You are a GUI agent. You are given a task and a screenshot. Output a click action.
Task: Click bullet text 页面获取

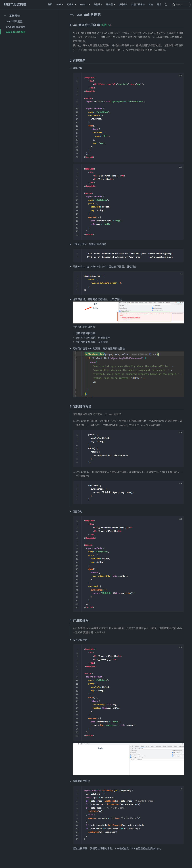[77, 512]
